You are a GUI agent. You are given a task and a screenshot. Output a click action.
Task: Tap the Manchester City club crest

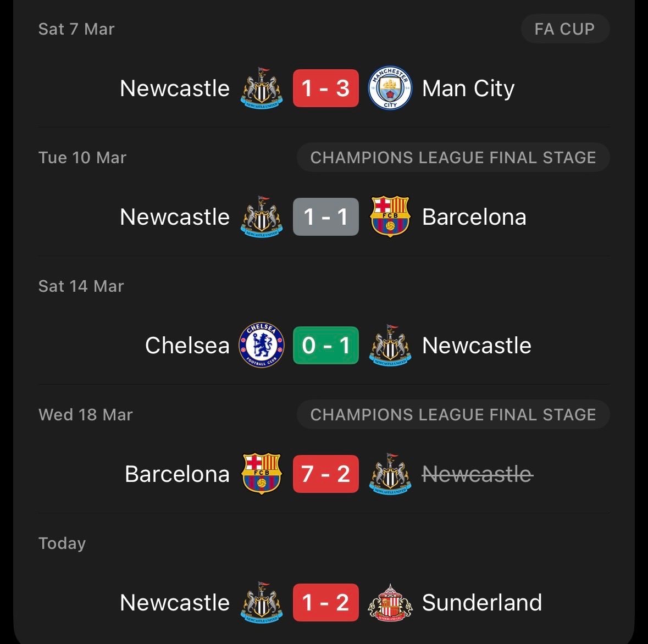[390, 88]
